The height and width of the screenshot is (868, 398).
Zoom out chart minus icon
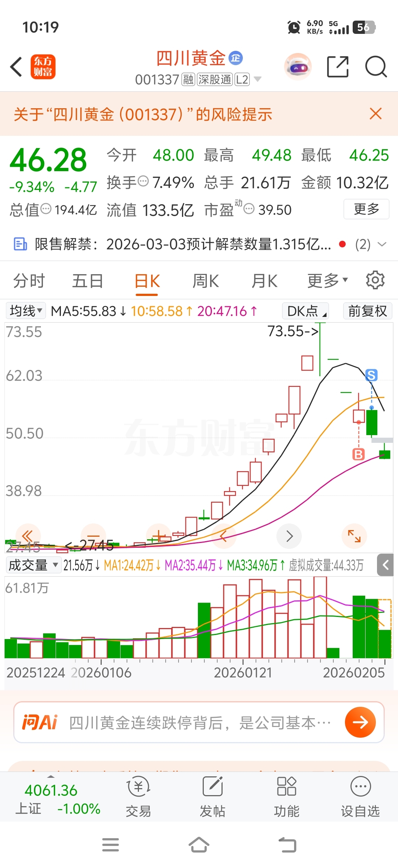(x=93, y=536)
